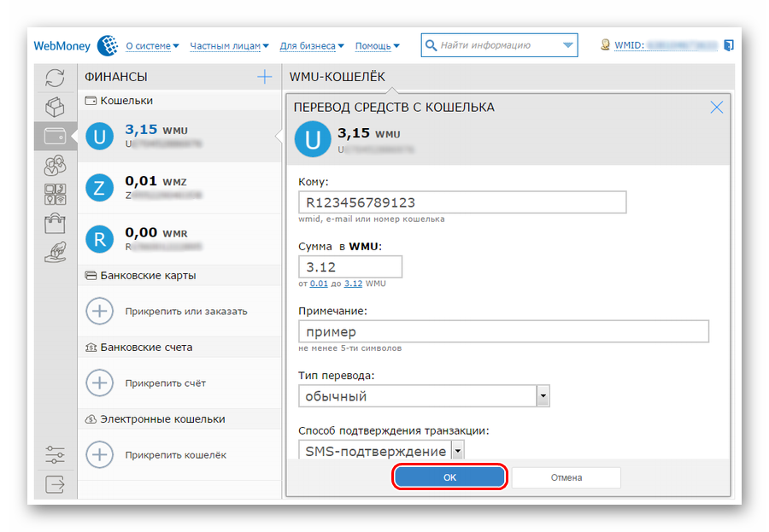
Task: Open the Помощь menu
Action: coord(377,45)
